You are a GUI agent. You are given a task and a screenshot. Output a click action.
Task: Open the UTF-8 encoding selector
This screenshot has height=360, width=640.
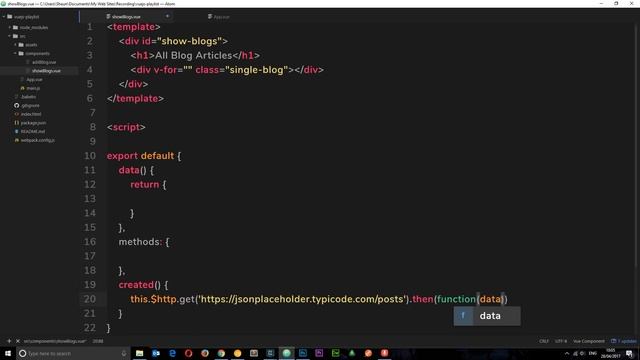coord(561,341)
